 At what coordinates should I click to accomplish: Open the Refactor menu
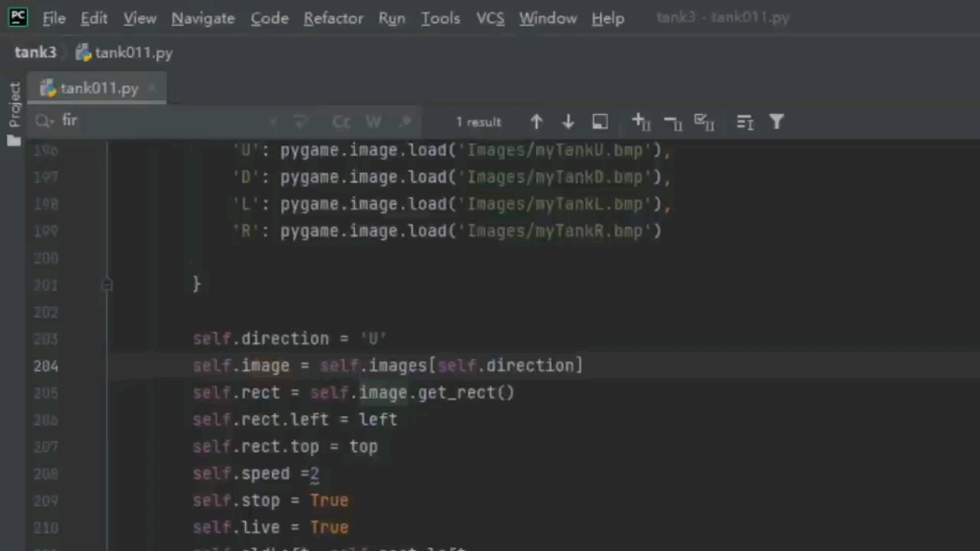tap(333, 17)
